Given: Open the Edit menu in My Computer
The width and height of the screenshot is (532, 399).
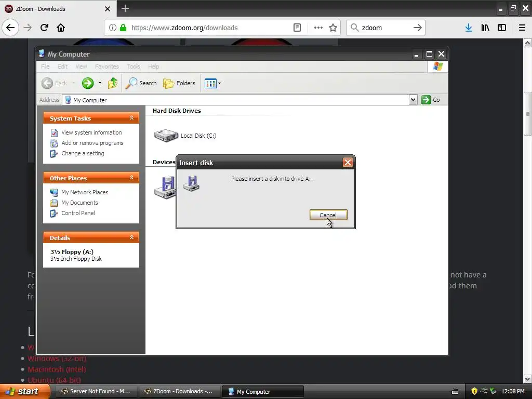Looking at the screenshot, I should coord(62,66).
